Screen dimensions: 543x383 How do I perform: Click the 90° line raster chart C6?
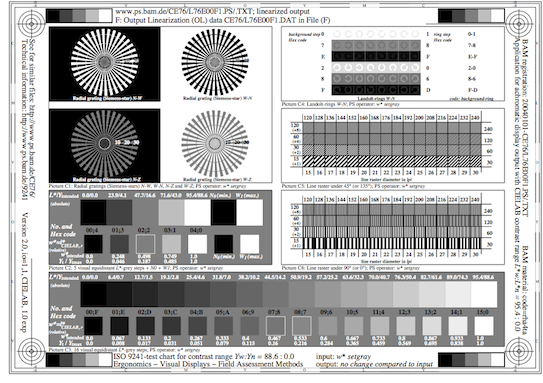tap(392, 226)
